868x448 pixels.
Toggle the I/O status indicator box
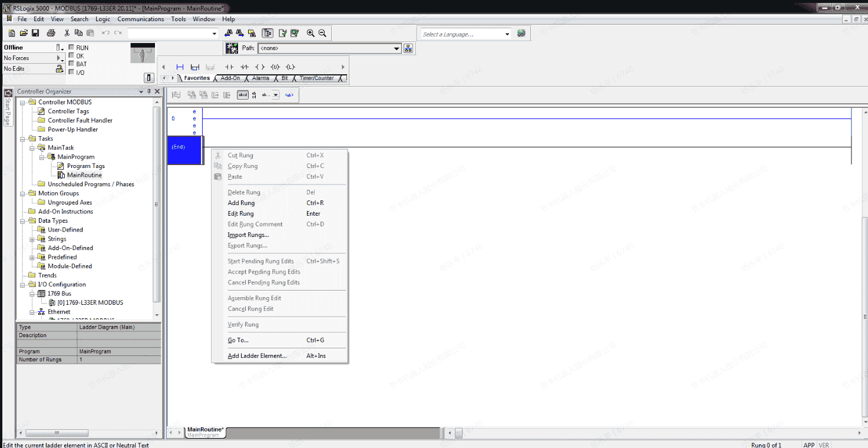pyautogui.click(x=72, y=73)
